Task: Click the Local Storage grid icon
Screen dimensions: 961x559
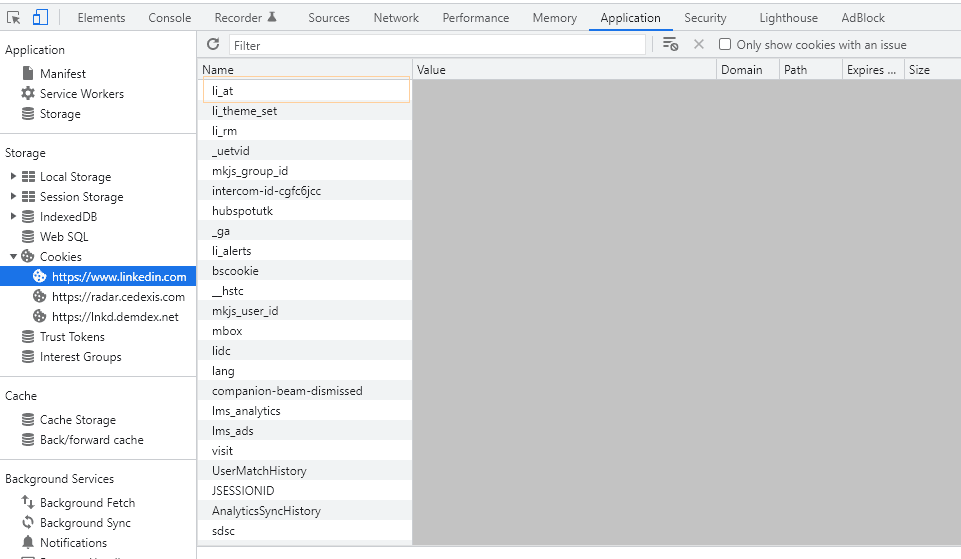Action: 28,177
